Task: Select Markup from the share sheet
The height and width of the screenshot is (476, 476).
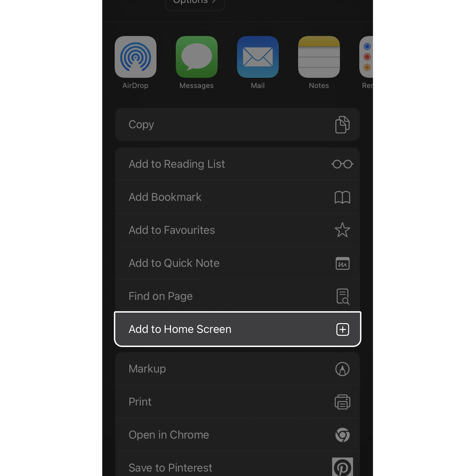Action: click(x=238, y=368)
